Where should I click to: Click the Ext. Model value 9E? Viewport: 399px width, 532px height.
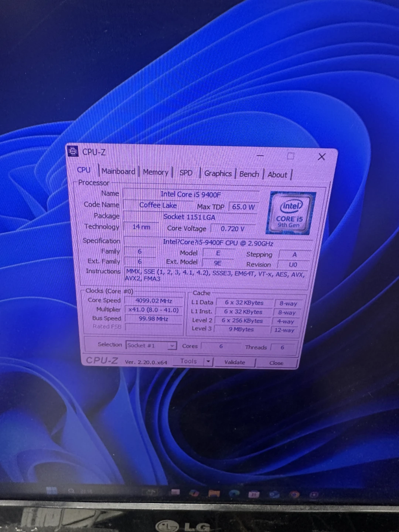point(218,263)
